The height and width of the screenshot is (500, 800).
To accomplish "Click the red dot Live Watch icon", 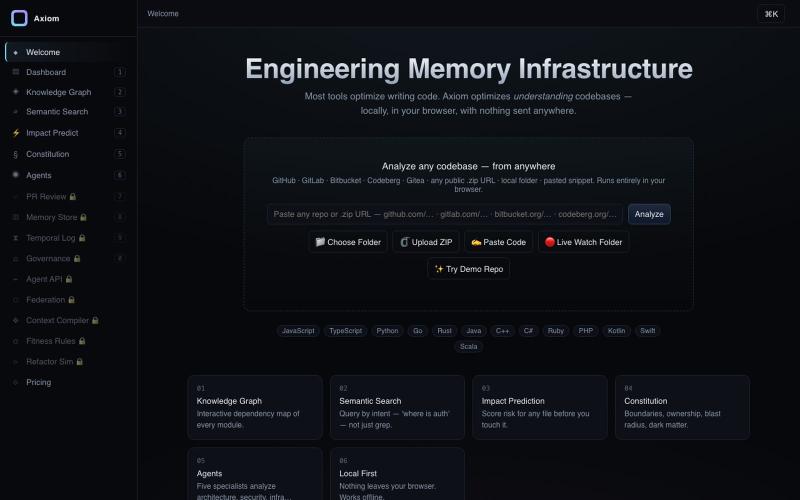I will coord(549,242).
